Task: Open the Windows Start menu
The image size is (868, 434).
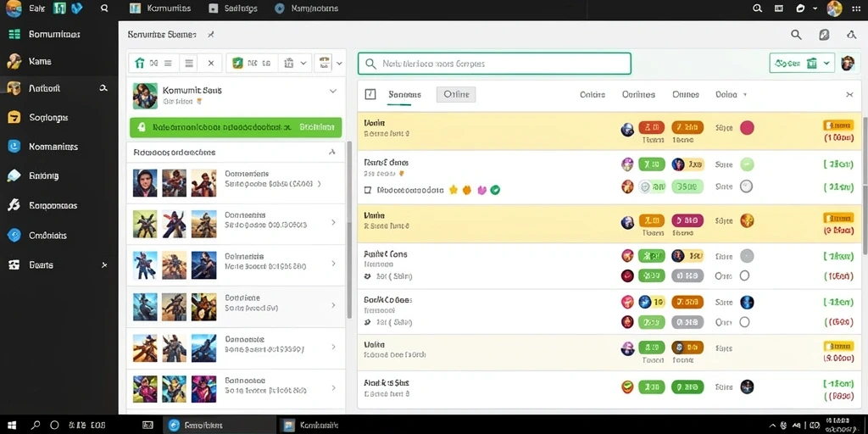Action: pos(12,426)
